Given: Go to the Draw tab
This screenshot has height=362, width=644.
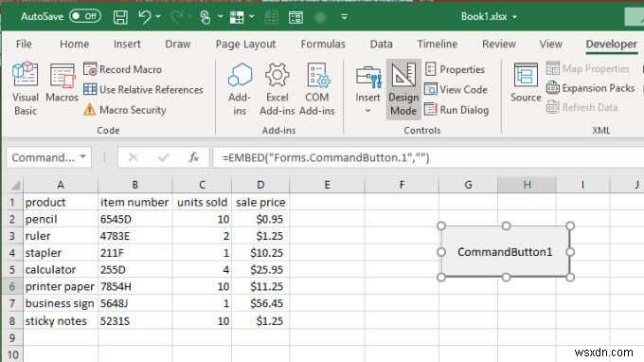Looking at the screenshot, I should (x=178, y=44).
